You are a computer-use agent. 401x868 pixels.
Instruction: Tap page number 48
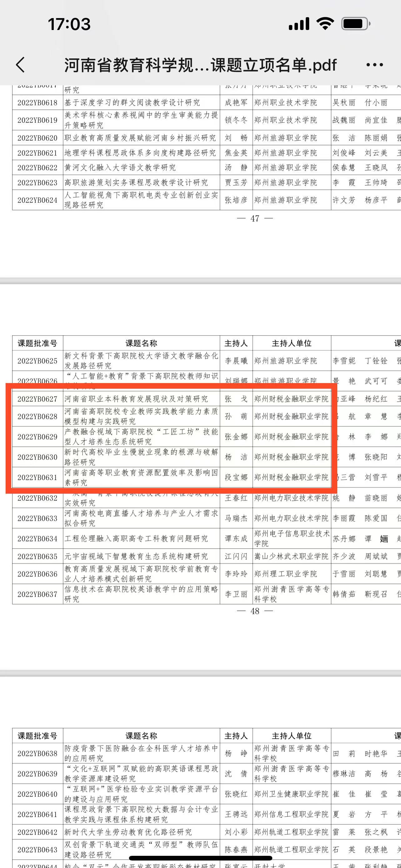(255, 611)
